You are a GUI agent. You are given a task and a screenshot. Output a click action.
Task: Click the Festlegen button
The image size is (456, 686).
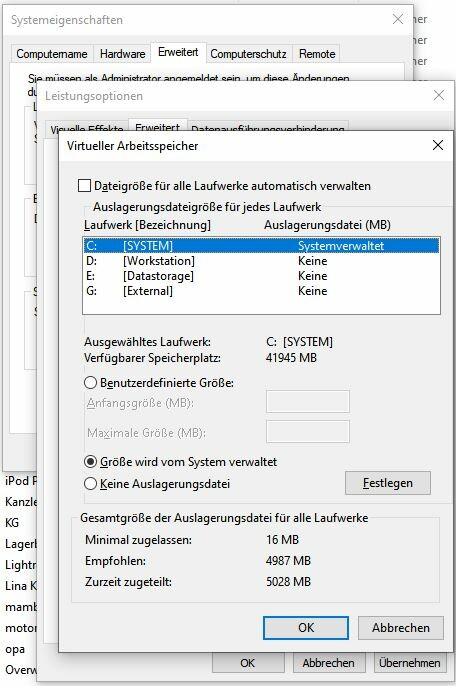pos(388,483)
